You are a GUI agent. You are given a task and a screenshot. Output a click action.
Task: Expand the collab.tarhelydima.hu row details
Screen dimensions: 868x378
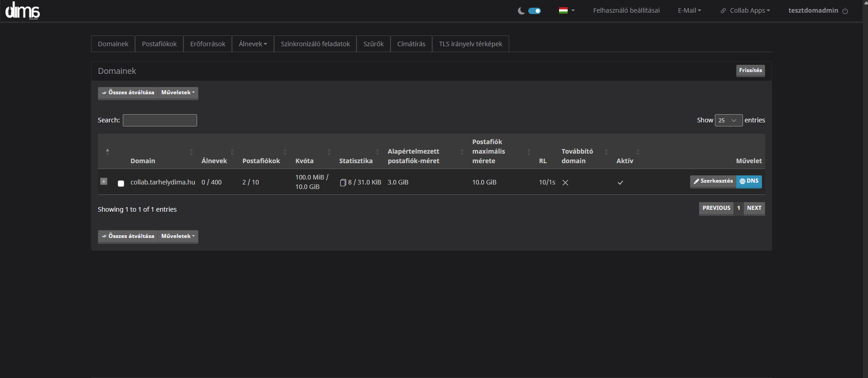click(x=104, y=181)
